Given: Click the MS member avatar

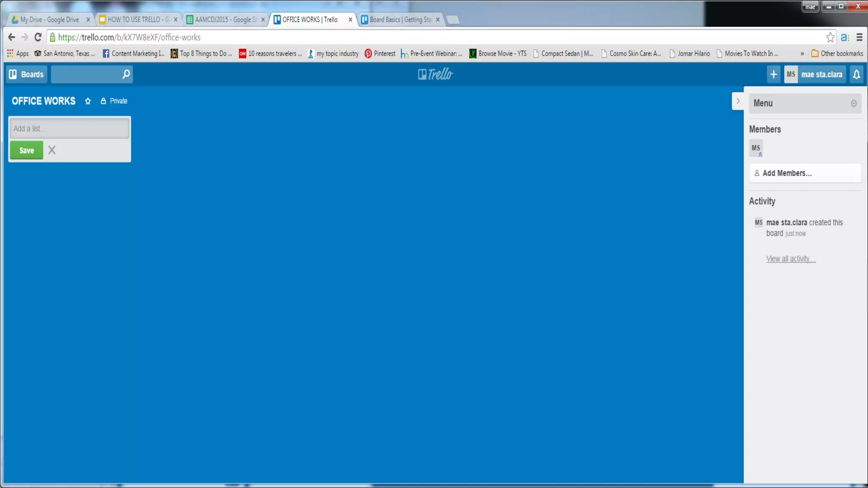Looking at the screenshot, I should tap(756, 148).
